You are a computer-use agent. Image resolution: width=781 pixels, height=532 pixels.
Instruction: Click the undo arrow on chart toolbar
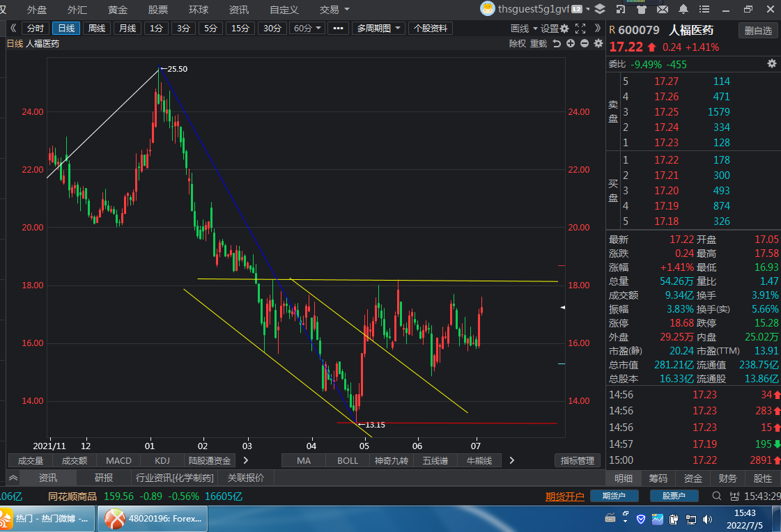[557, 43]
